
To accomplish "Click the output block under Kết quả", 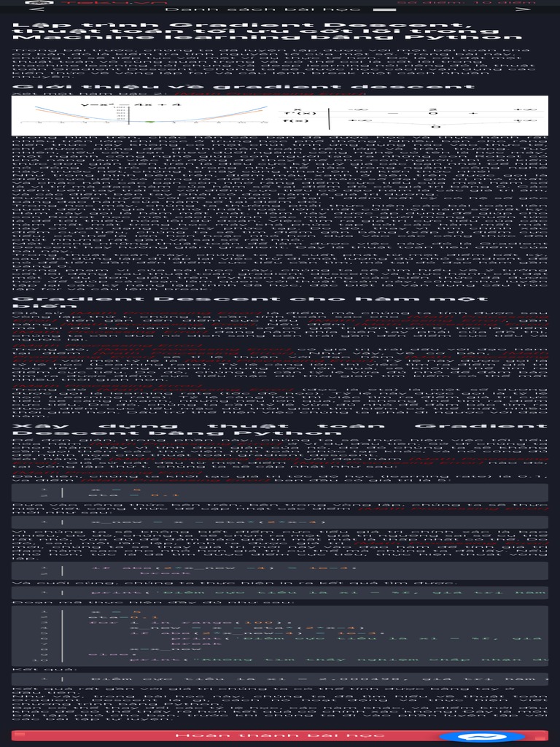I will 279,679.
